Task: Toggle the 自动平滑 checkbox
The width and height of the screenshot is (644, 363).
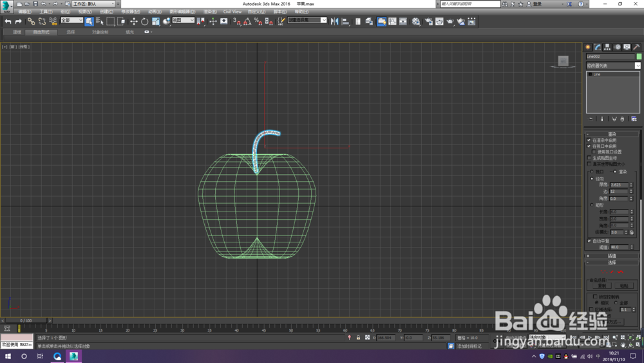Action: 589,241
